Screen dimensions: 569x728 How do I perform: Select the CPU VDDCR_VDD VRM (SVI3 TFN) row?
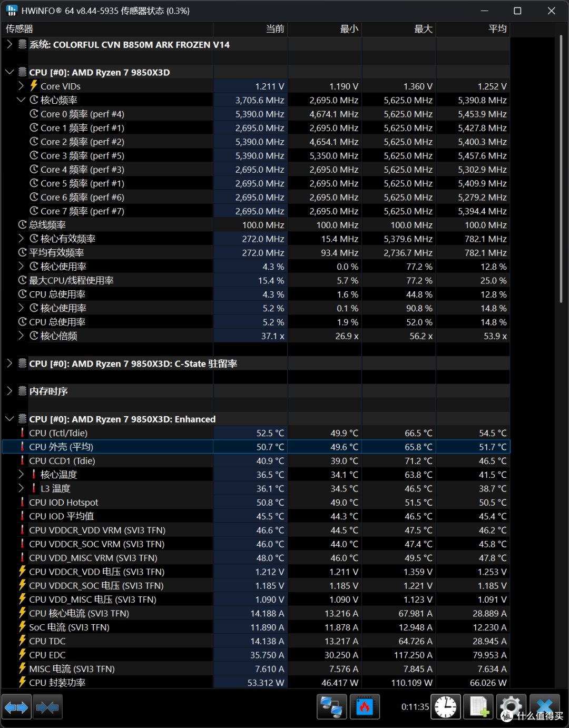(x=256, y=530)
